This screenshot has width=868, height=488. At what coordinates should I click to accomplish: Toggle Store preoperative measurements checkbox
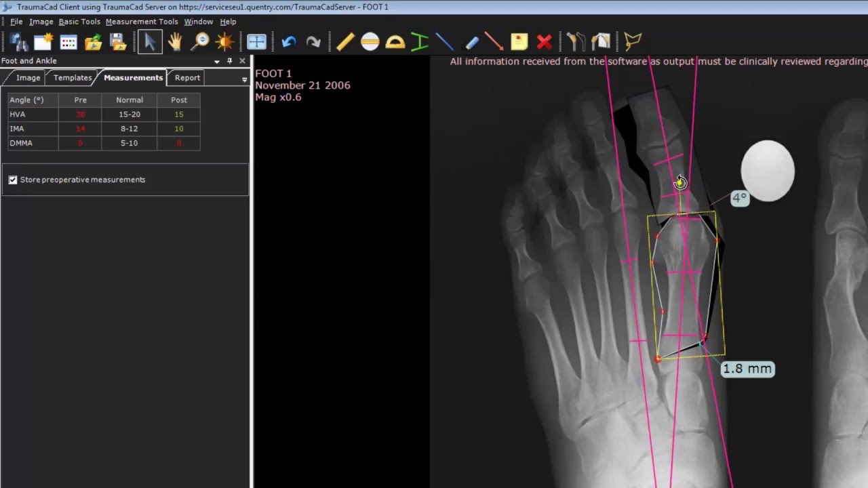tap(13, 180)
